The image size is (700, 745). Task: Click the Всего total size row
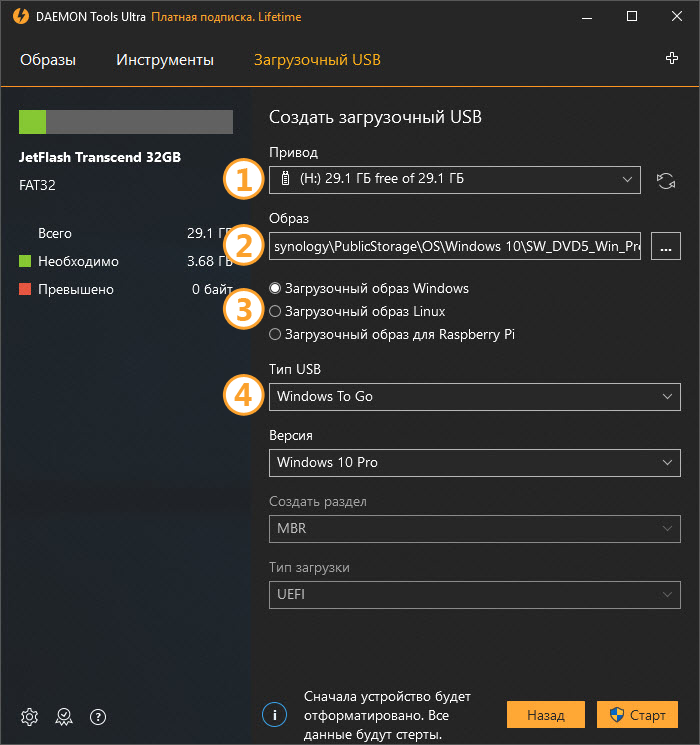point(126,233)
